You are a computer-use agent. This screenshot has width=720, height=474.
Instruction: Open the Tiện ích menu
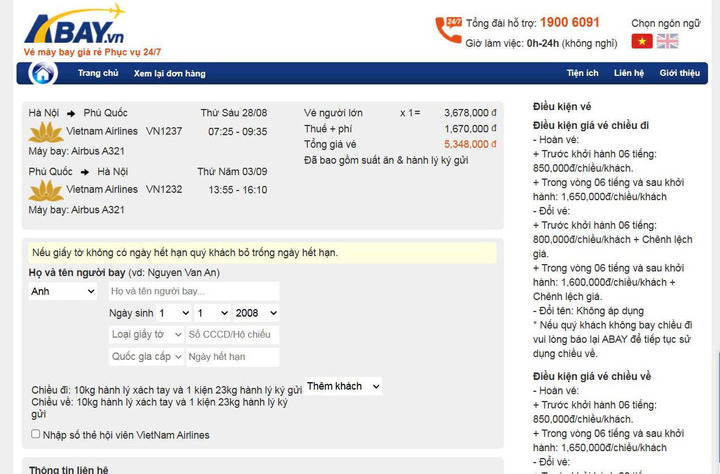click(x=582, y=73)
